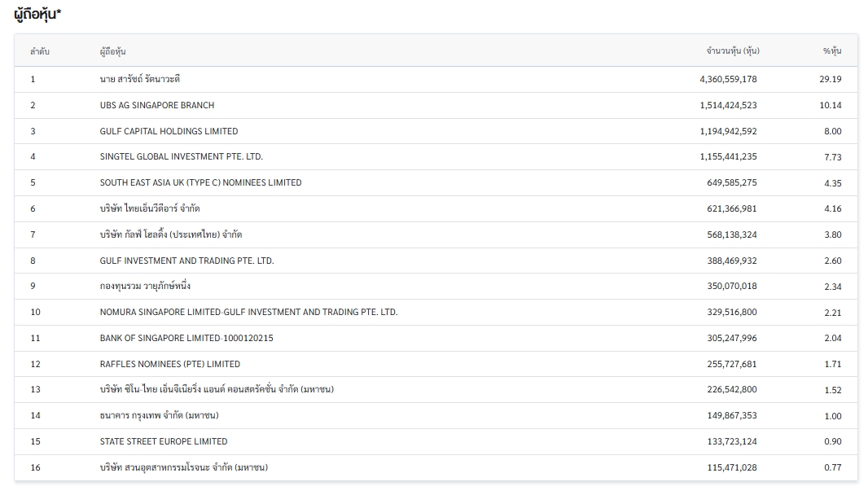The width and height of the screenshot is (868, 495).
Task: Click STATE STREET EUROPE LIMITED
Action: coord(164,442)
